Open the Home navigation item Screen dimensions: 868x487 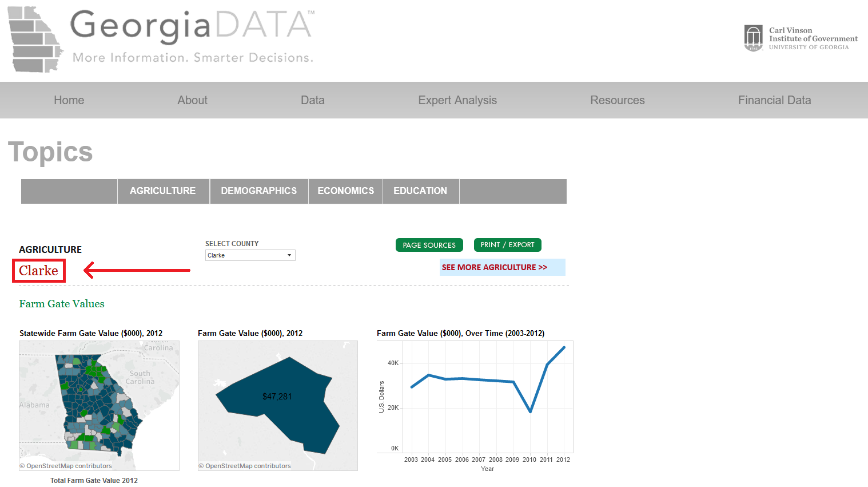click(x=69, y=100)
